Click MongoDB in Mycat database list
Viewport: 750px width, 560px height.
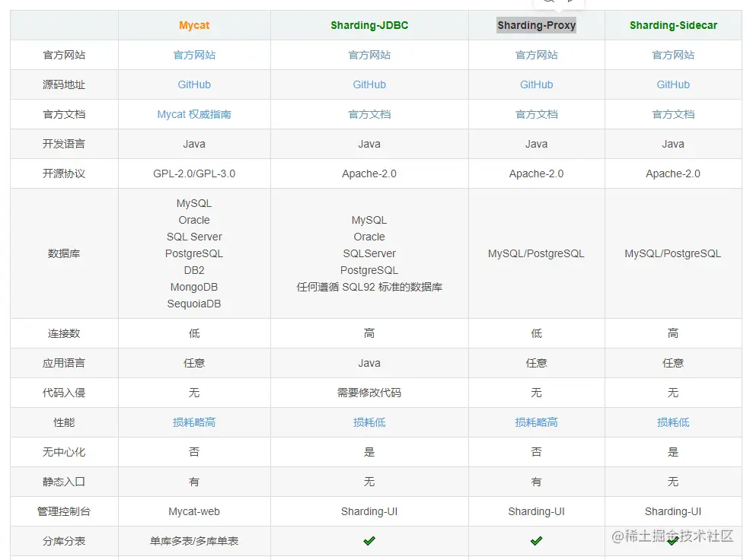(x=194, y=287)
